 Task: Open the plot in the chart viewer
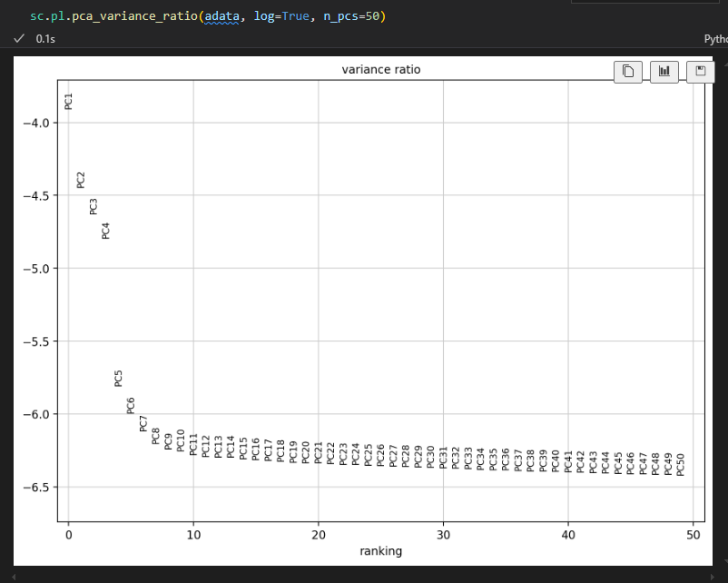(664, 72)
